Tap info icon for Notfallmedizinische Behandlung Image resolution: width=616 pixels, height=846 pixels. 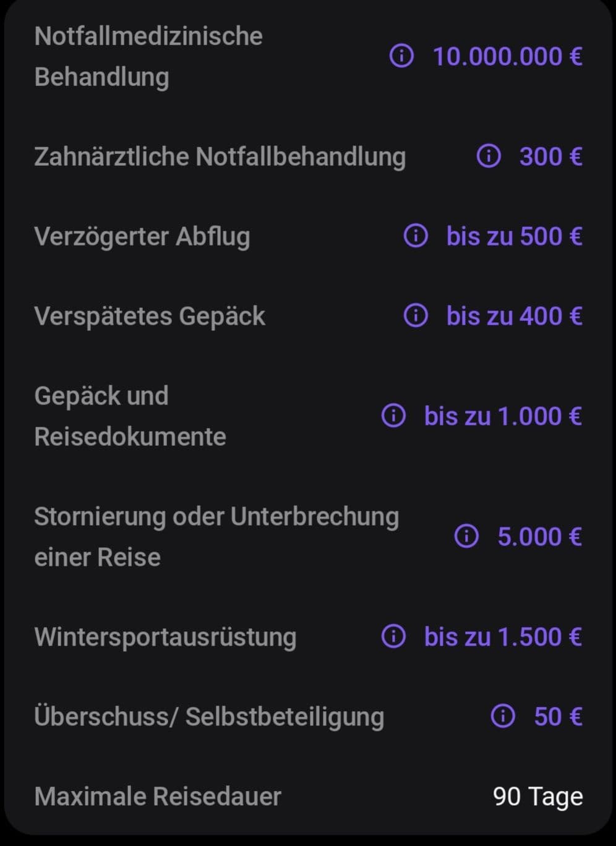[x=401, y=56]
